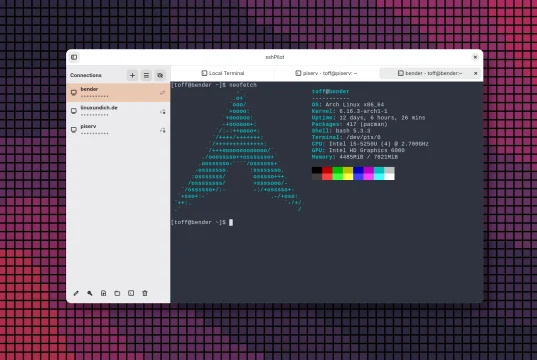Screen dimensions: 537x360
Task: Click the toff@bender header in neofetch output
Action: pos(330,91)
